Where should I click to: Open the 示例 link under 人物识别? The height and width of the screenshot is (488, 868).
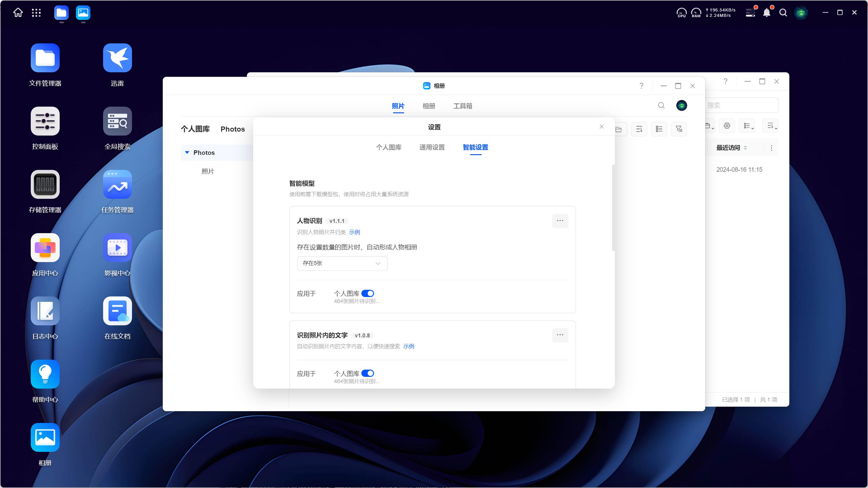pyautogui.click(x=354, y=232)
